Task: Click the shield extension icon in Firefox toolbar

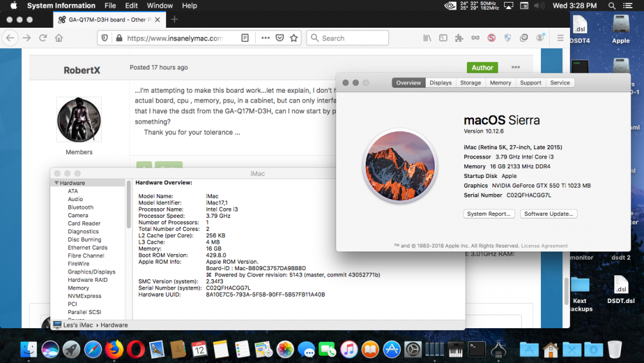Action: (507, 38)
